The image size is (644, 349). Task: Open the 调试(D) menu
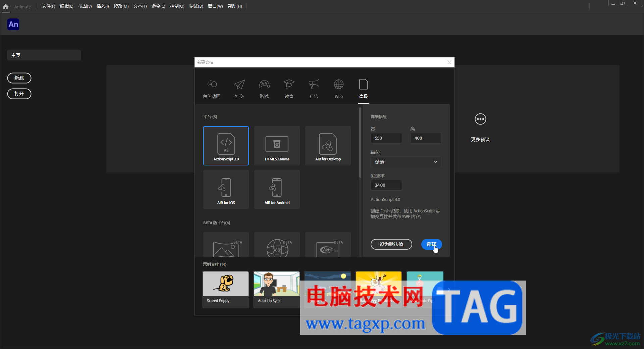coord(196,6)
